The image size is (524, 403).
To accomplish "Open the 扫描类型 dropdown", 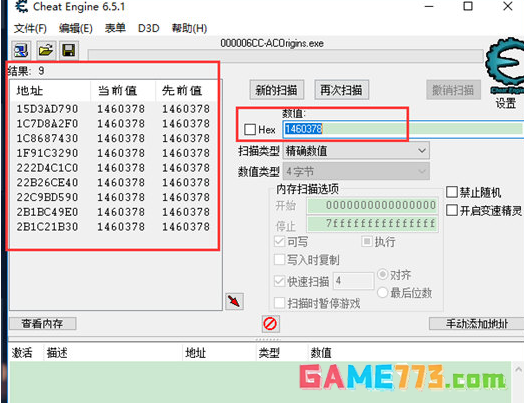I will (356, 151).
